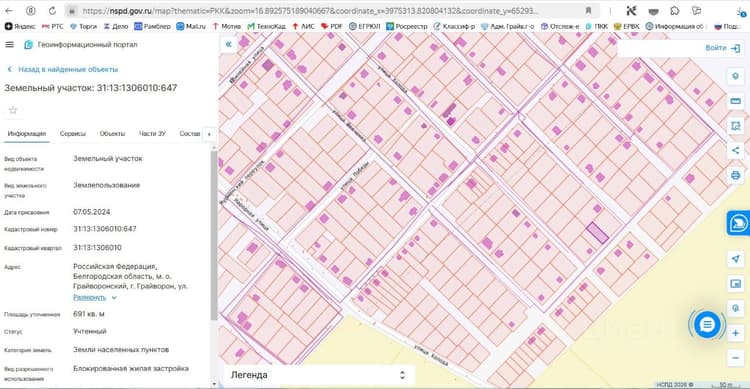Switch to the Состав tab
Screen dimensions: 750x389
pyautogui.click(x=190, y=134)
